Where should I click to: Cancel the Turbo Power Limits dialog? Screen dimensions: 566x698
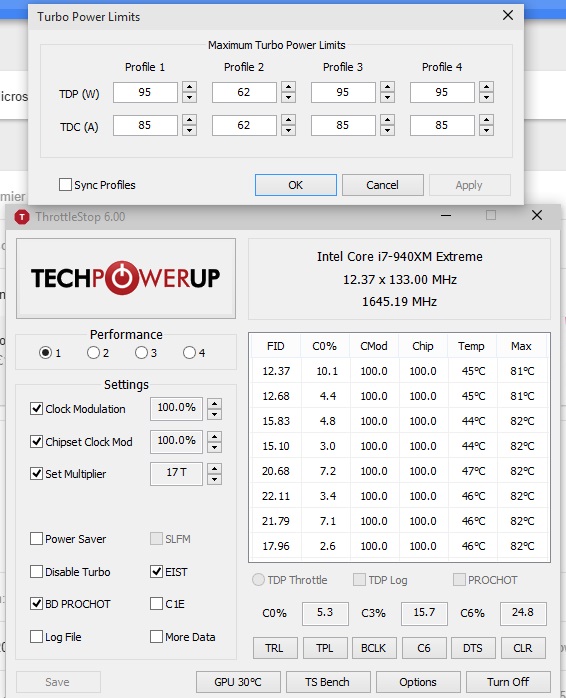(x=383, y=185)
